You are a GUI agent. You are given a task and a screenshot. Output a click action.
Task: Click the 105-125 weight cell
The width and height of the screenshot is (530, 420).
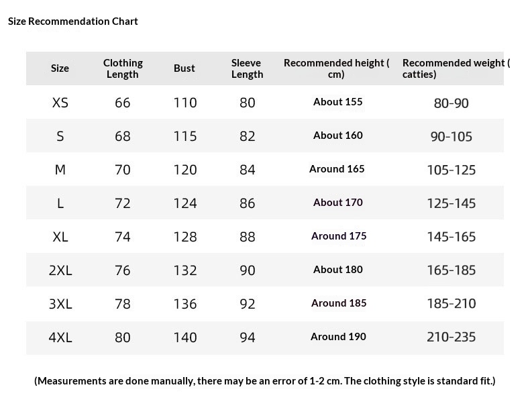(452, 170)
